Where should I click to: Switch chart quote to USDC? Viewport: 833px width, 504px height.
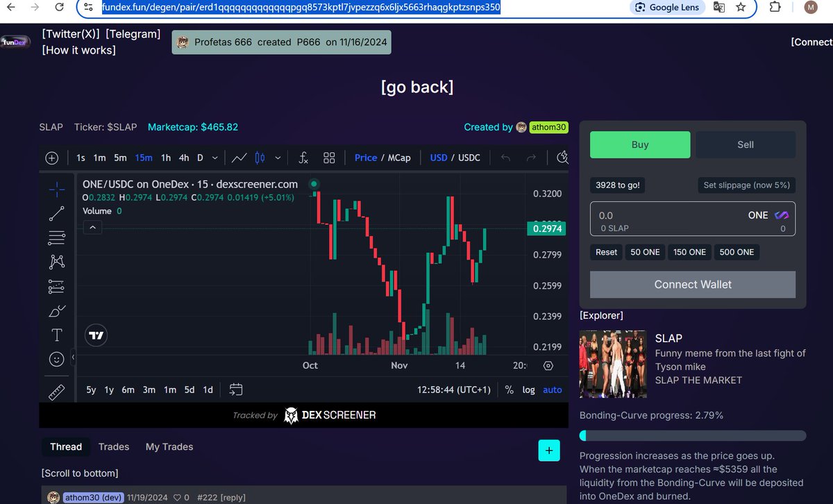pyautogui.click(x=469, y=158)
